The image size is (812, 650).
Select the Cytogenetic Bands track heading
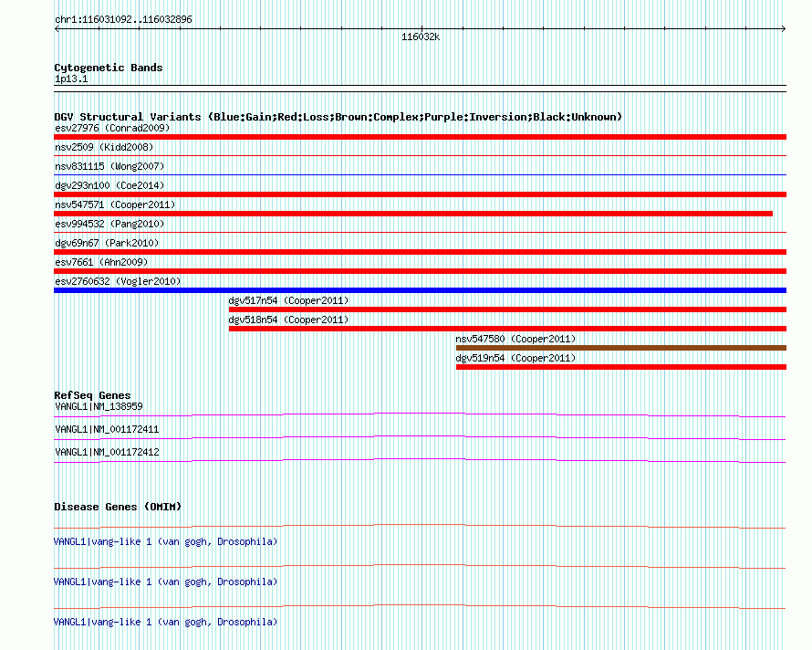point(109,68)
